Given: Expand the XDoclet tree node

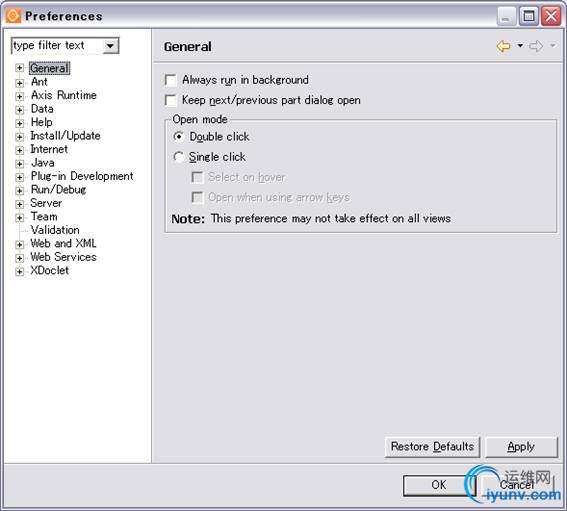Looking at the screenshot, I should tap(20, 272).
